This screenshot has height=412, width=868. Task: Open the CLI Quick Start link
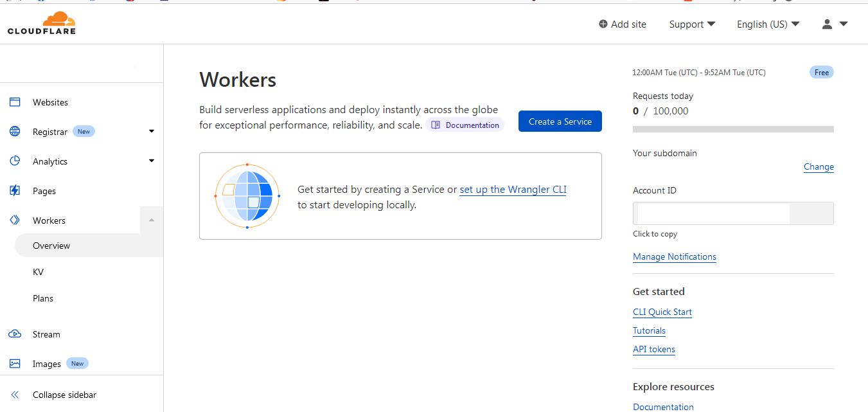[x=662, y=312]
